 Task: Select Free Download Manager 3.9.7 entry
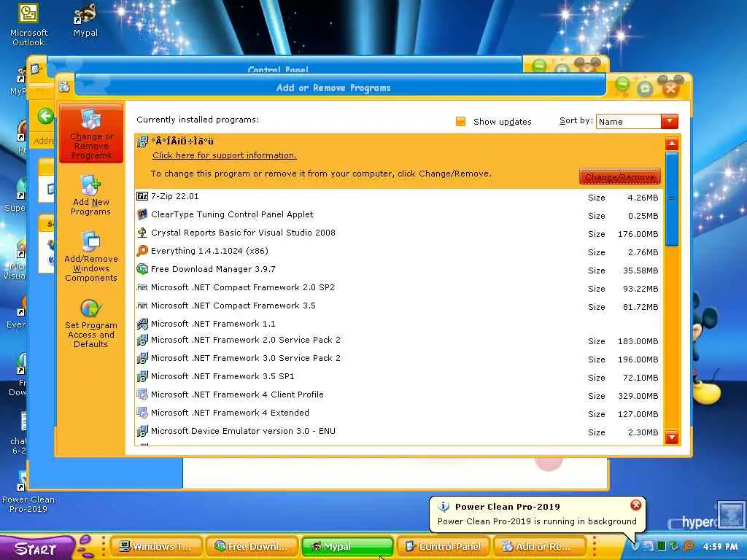tap(399, 270)
